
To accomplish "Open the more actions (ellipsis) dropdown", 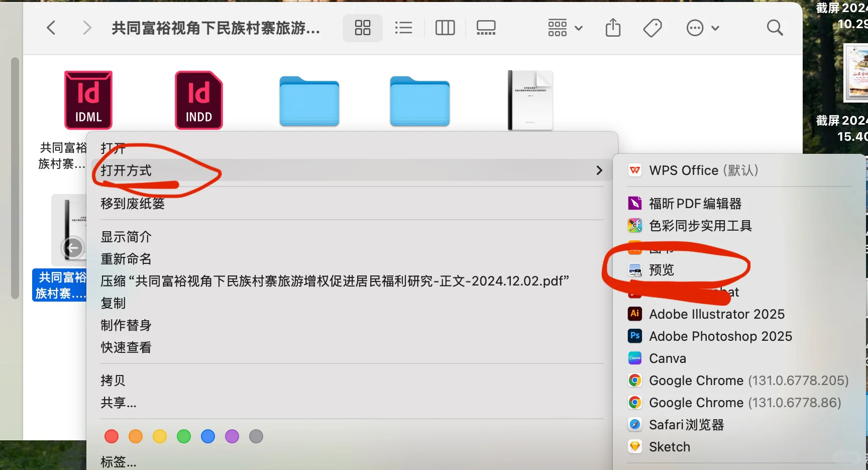I will [x=703, y=28].
